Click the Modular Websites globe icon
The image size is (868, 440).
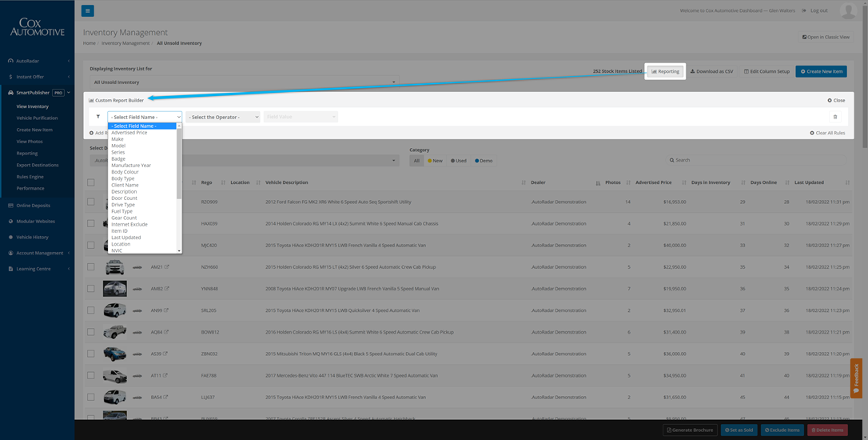[10, 221]
